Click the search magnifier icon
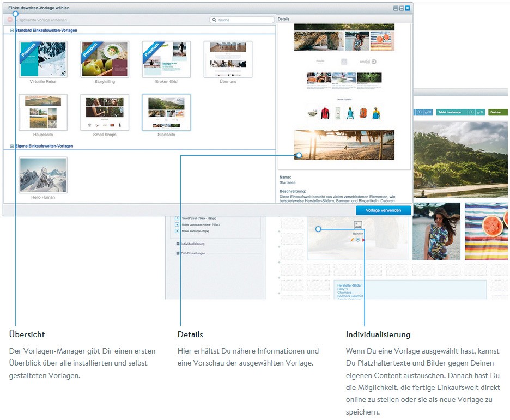 tap(214, 20)
